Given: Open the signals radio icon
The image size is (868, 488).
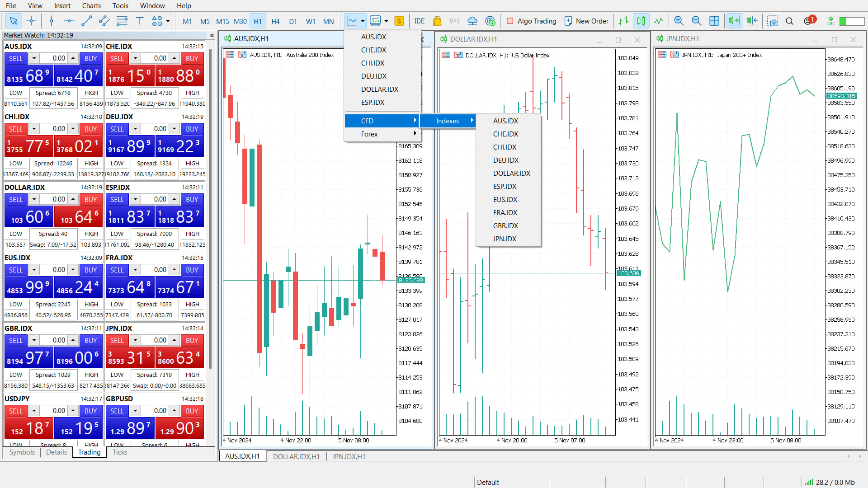Looking at the screenshot, I should click(455, 21).
